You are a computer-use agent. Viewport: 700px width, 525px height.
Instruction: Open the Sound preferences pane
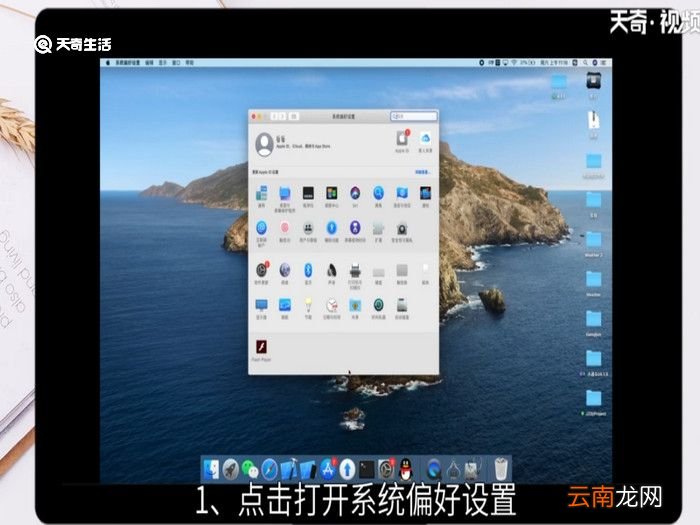click(x=331, y=270)
